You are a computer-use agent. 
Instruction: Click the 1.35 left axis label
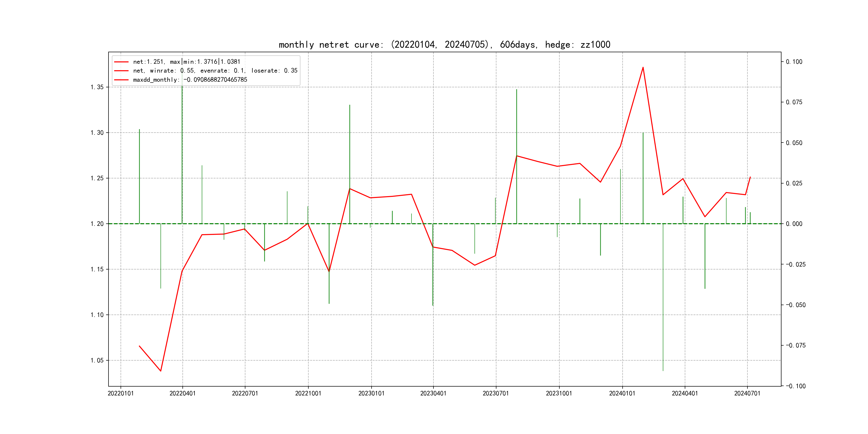click(x=97, y=87)
